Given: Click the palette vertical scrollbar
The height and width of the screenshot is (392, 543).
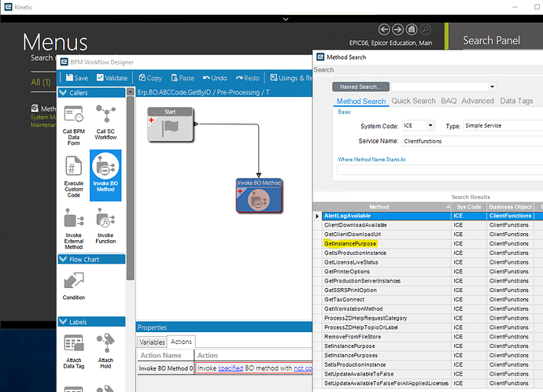Looking at the screenshot, I should [130, 188].
